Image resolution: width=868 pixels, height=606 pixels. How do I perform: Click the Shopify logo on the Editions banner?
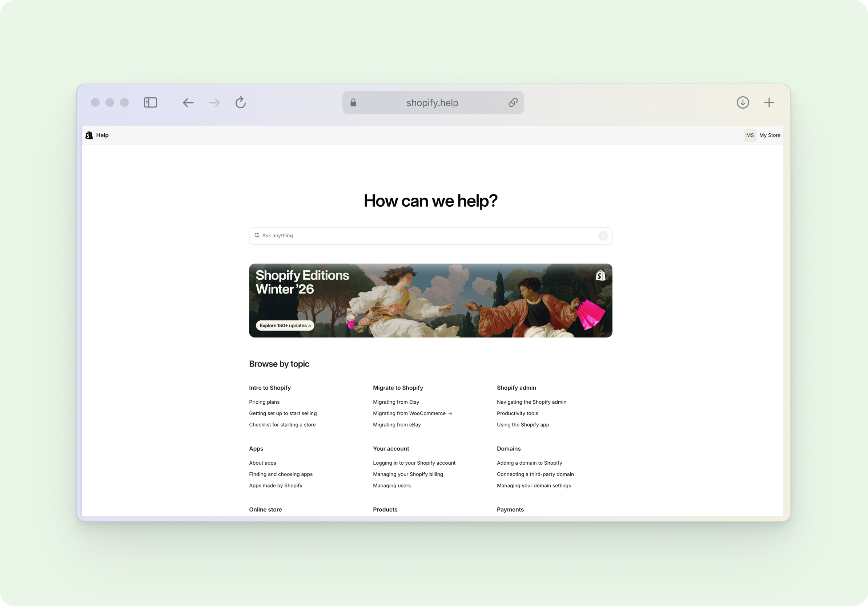click(600, 275)
